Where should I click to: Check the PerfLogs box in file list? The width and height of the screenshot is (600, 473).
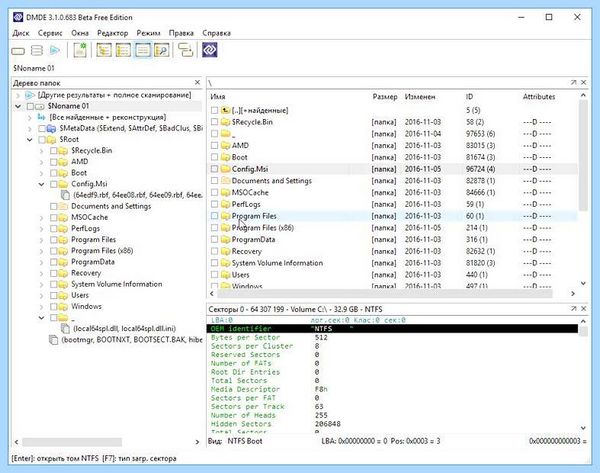click(214, 204)
